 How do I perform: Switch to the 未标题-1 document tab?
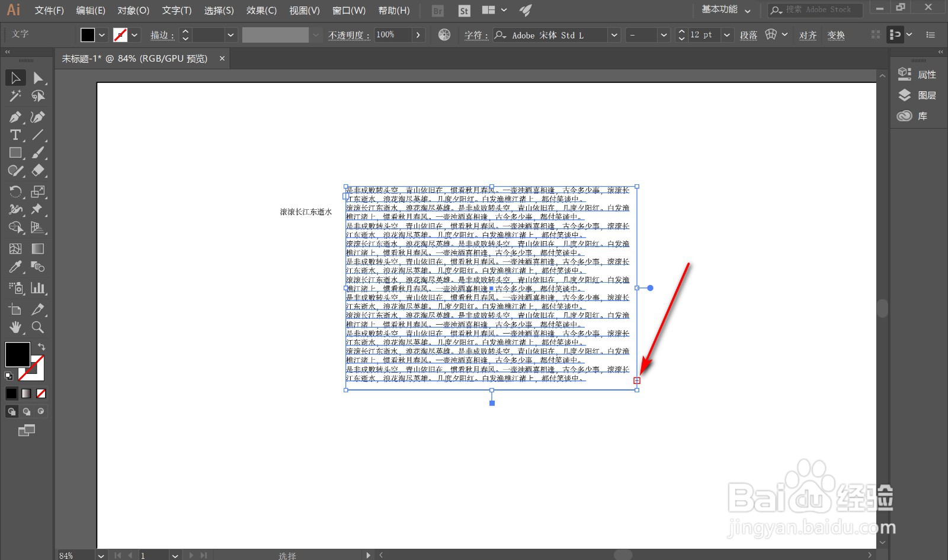135,59
